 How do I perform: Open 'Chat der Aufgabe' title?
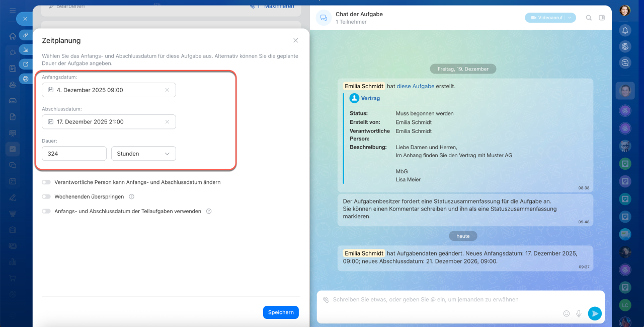359,14
